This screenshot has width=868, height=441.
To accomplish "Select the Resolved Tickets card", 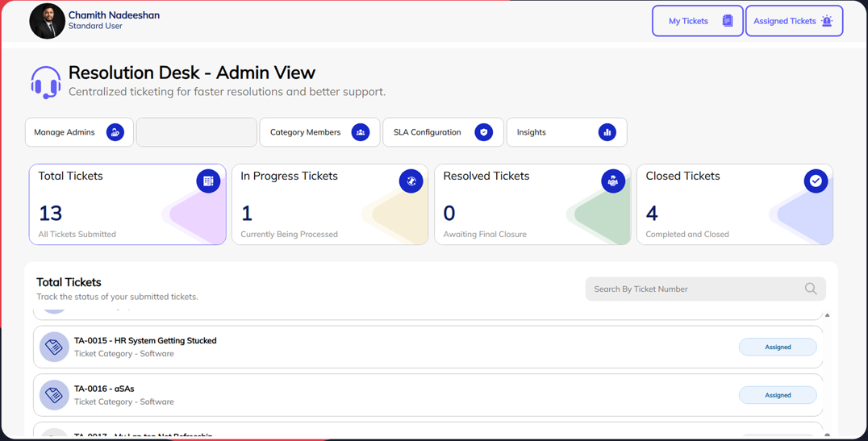I will click(x=532, y=204).
